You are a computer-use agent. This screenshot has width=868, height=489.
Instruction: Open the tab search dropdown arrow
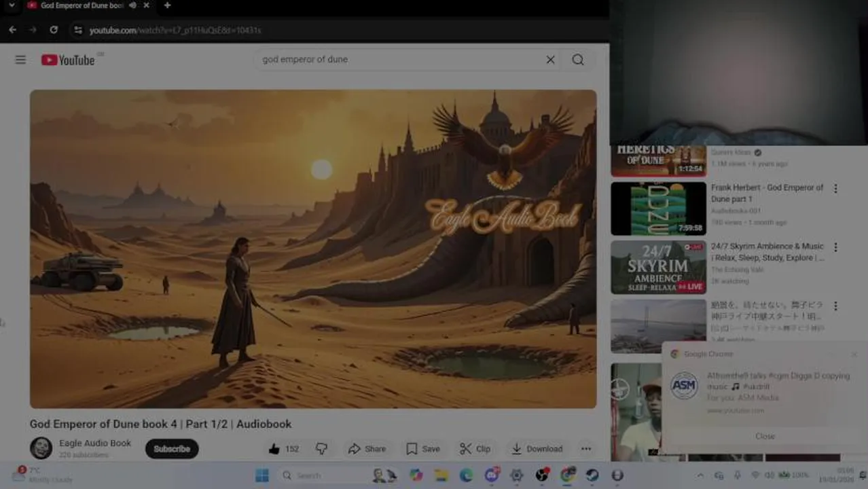pos(12,5)
